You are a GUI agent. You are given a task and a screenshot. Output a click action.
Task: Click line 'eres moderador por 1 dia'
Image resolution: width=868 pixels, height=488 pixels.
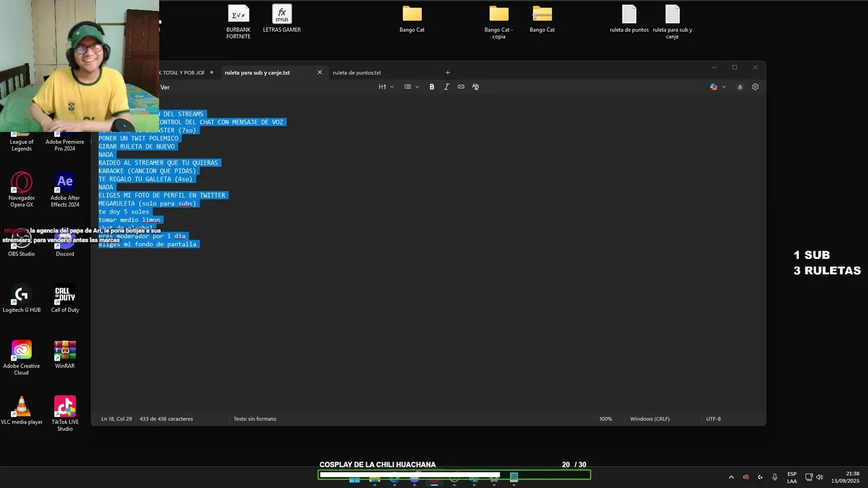tap(142, 236)
